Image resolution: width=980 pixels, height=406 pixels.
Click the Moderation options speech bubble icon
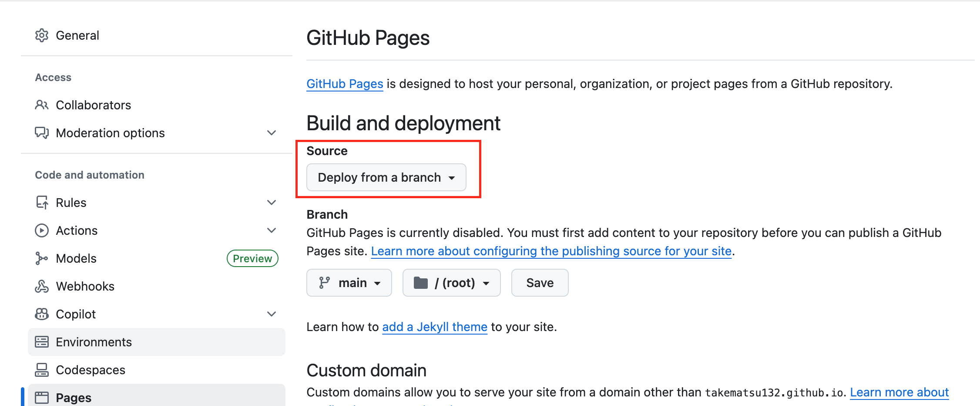click(42, 133)
